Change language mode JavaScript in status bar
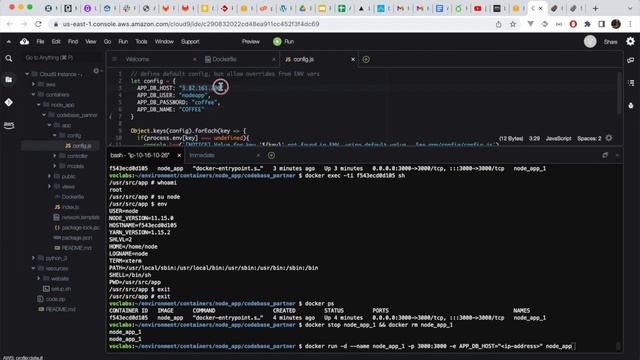 tap(558, 139)
